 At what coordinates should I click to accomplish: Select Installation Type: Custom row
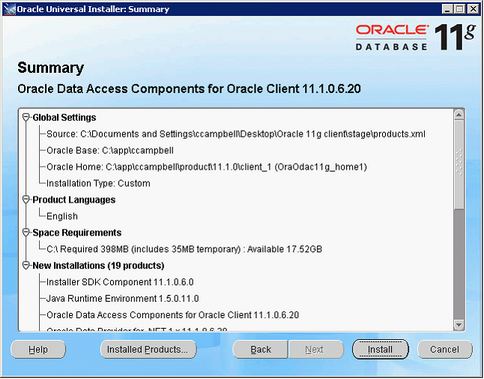(98, 183)
